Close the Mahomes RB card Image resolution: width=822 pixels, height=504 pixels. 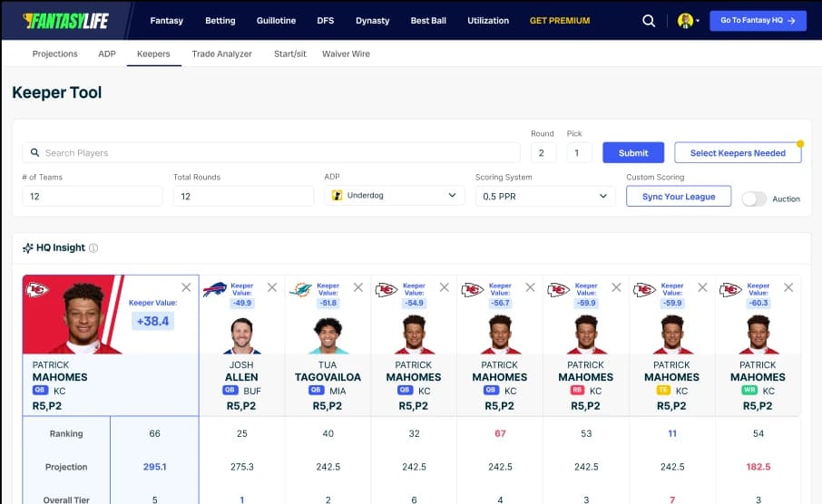[x=617, y=287]
